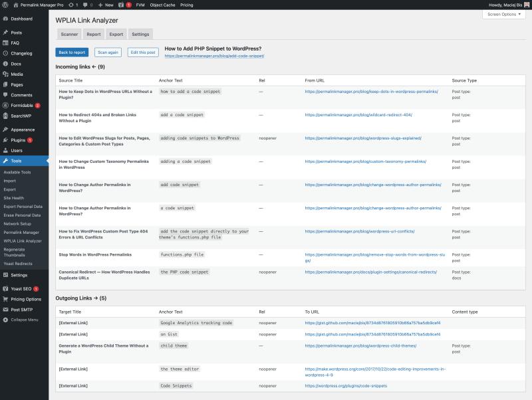
Task: Open the Yoast icon in admin bar
Action: 121,5
